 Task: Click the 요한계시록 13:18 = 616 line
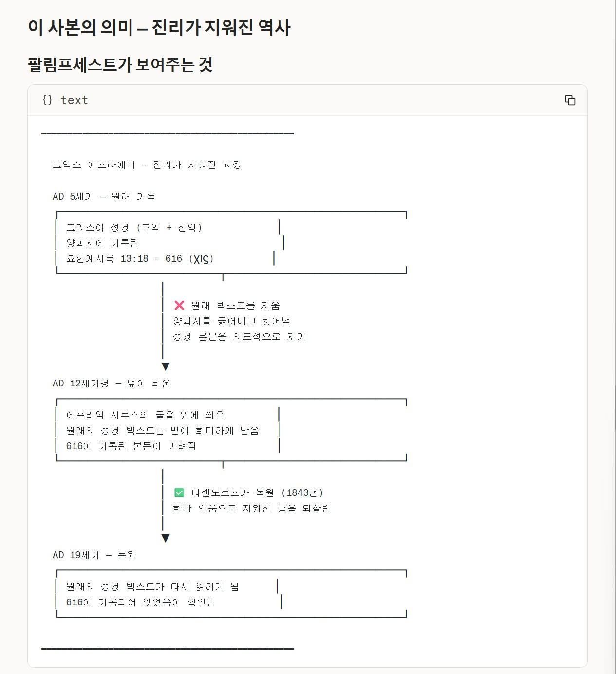tap(140, 259)
